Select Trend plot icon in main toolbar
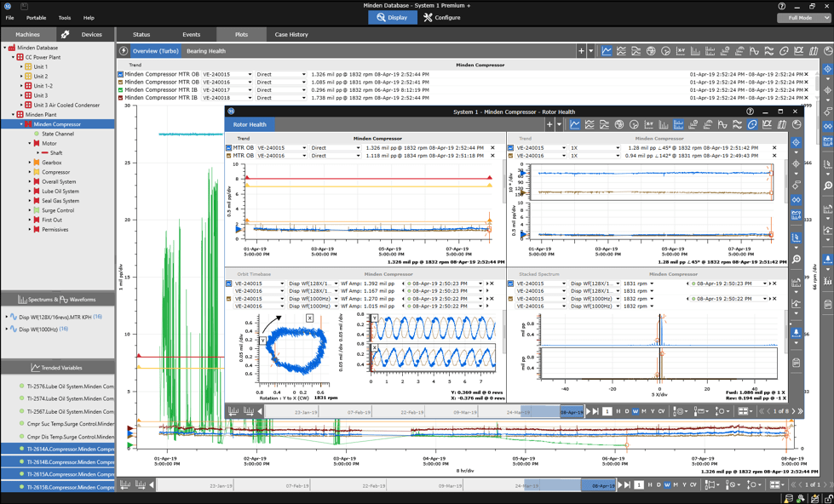The height and width of the screenshot is (504, 834). click(607, 51)
